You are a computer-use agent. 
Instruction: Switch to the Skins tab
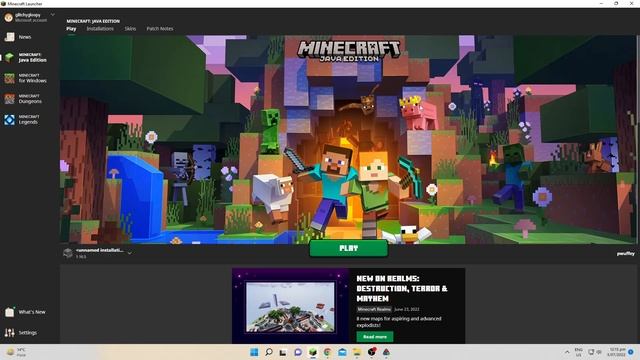click(x=130, y=29)
